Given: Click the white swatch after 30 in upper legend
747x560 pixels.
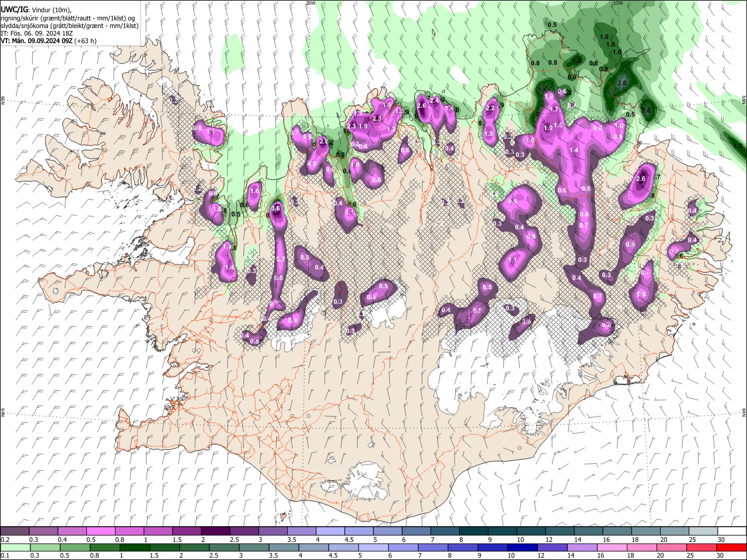Looking at the screenshot, I should click(x=731, y=531).
